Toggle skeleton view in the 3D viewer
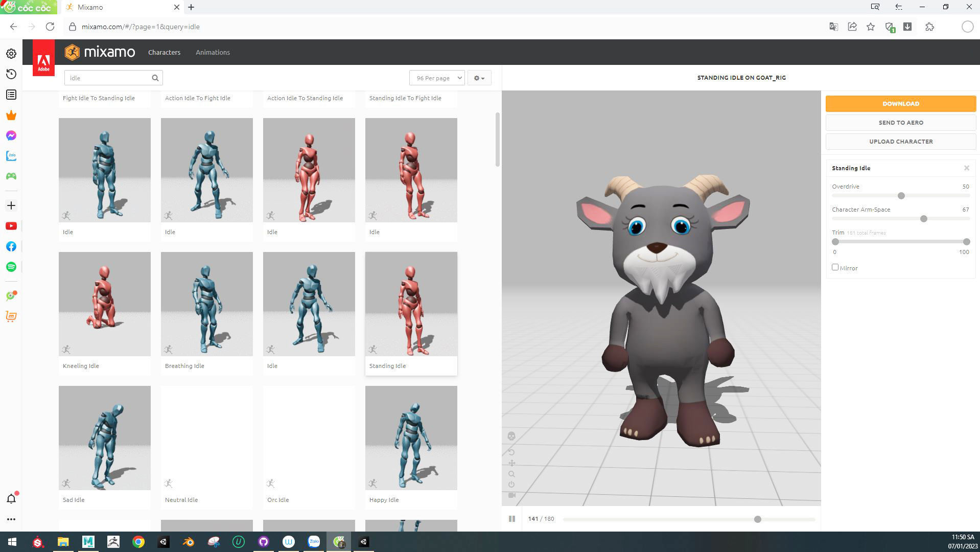The image size is (980, 552). pyautogui.click(x=511, y=436)
